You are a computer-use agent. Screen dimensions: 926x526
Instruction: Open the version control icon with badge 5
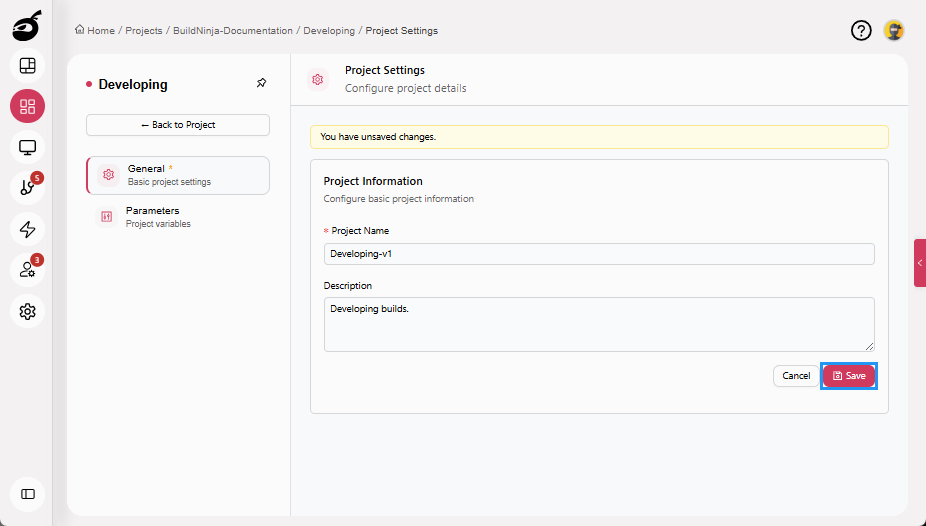[28, 188]
